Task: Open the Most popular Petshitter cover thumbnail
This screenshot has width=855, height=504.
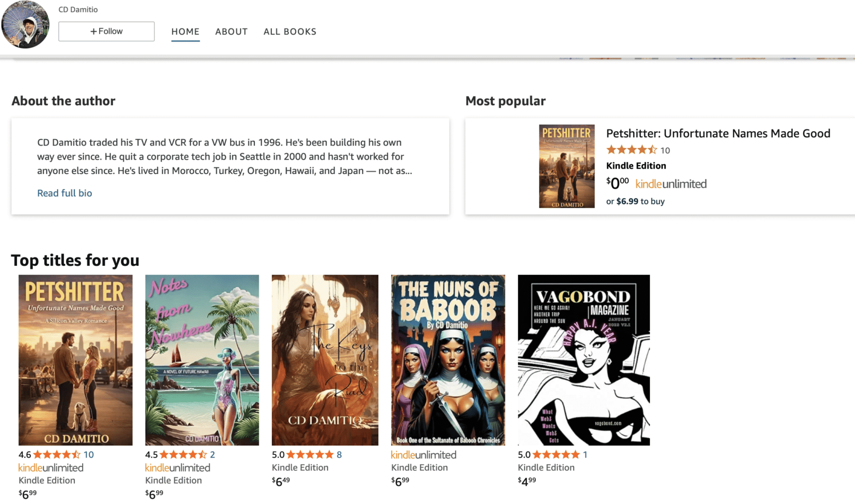Action: click(x=566, y=166)
